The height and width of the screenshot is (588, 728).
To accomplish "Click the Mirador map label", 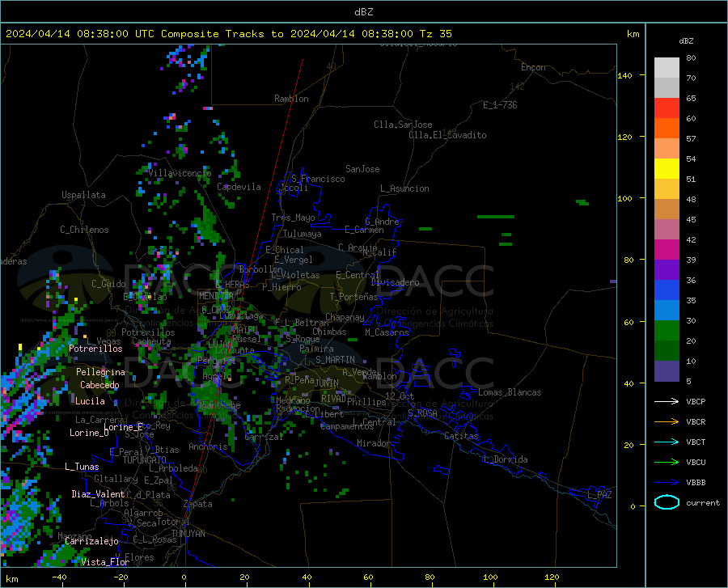I will (373, 443).
